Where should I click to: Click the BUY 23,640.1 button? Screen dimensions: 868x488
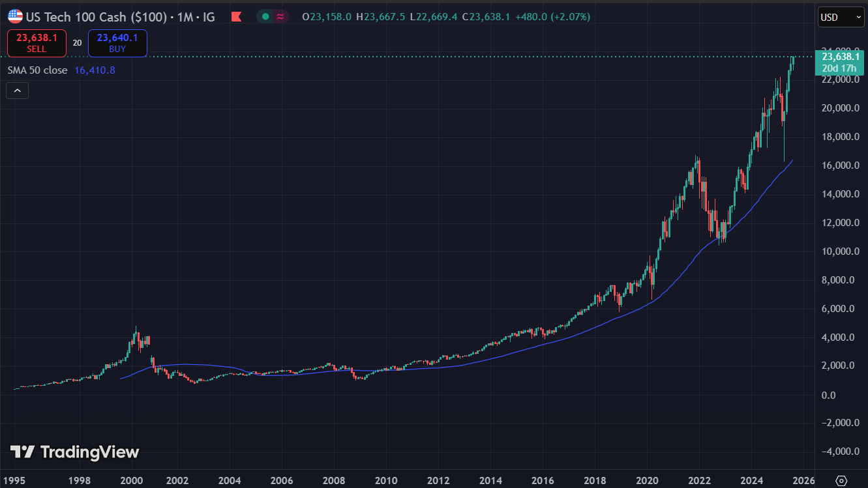click(x=117, y=43)
